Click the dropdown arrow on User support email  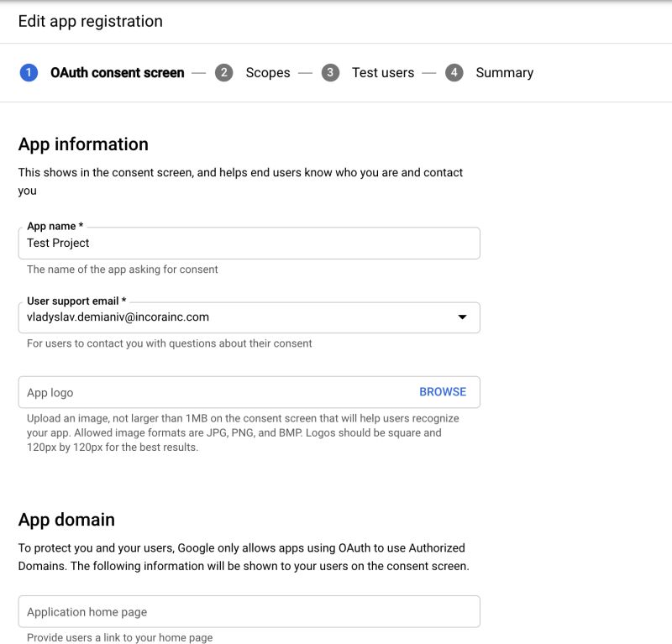click(x=463, y=317)
